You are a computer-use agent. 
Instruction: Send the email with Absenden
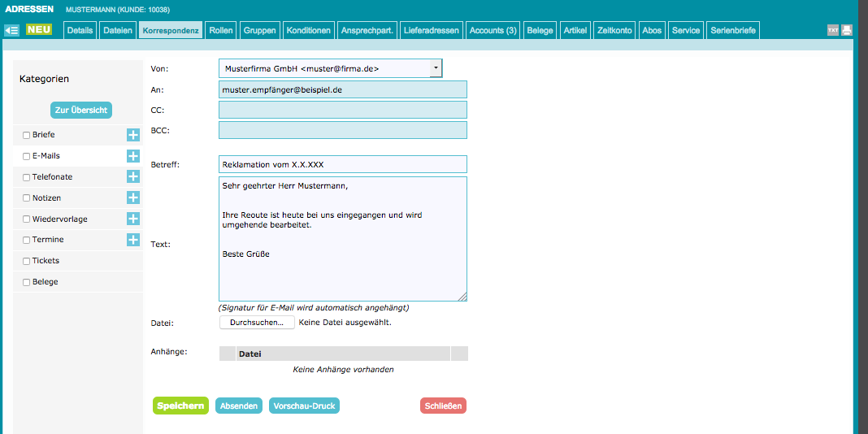(239, 406)
